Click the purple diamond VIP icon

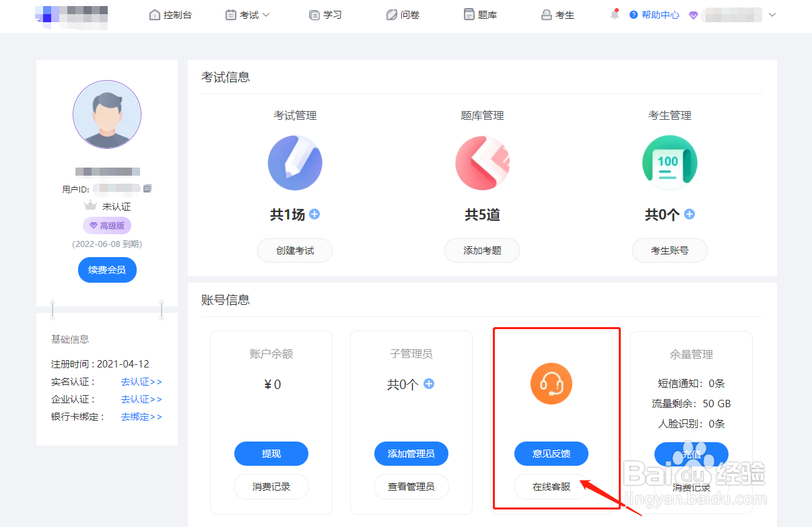[693, 15]
